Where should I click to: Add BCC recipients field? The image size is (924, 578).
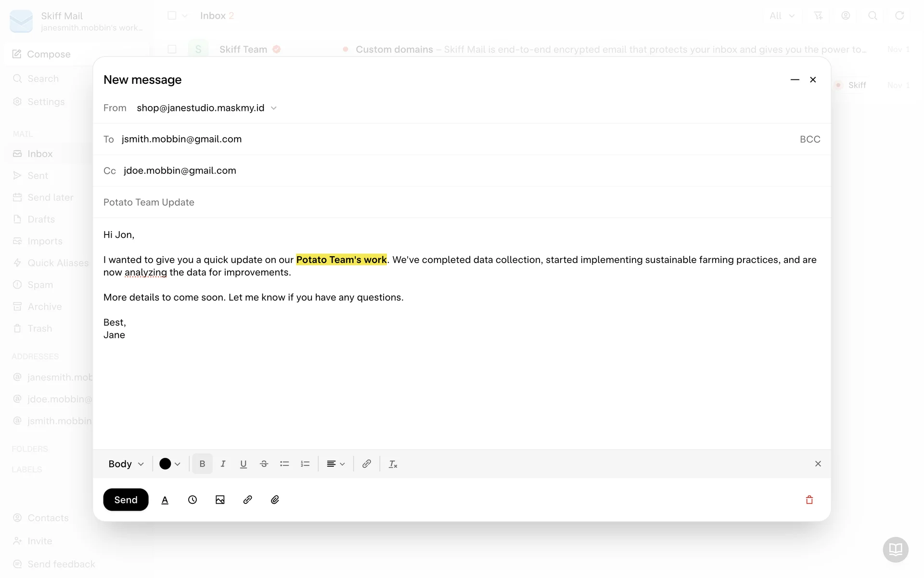coord(810,139)
